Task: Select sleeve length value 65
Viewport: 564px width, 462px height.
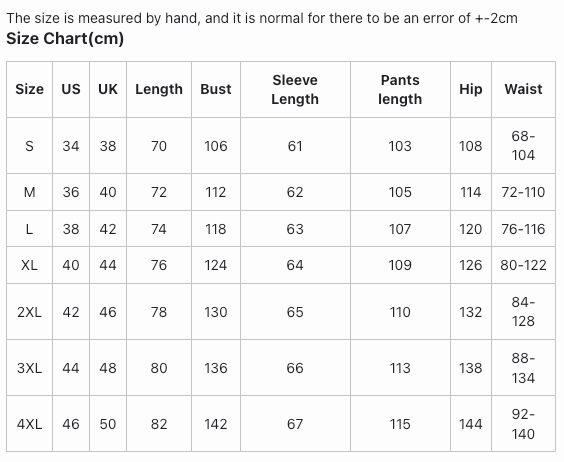Action: point(295,312)
